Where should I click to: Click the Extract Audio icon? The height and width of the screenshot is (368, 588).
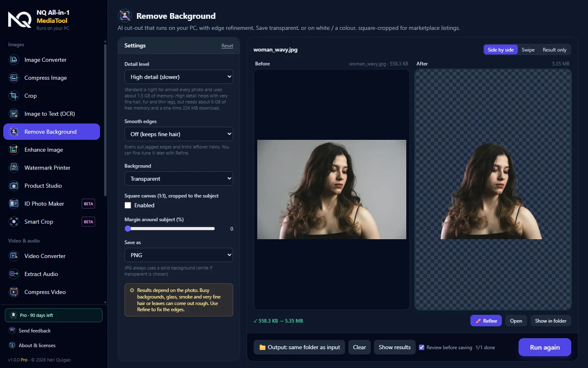click(x=14, y=274)
